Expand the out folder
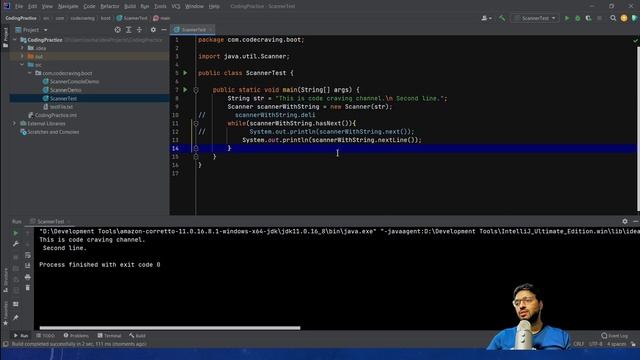This screenshot has height=360, width=640. click(x=22, y=56)
